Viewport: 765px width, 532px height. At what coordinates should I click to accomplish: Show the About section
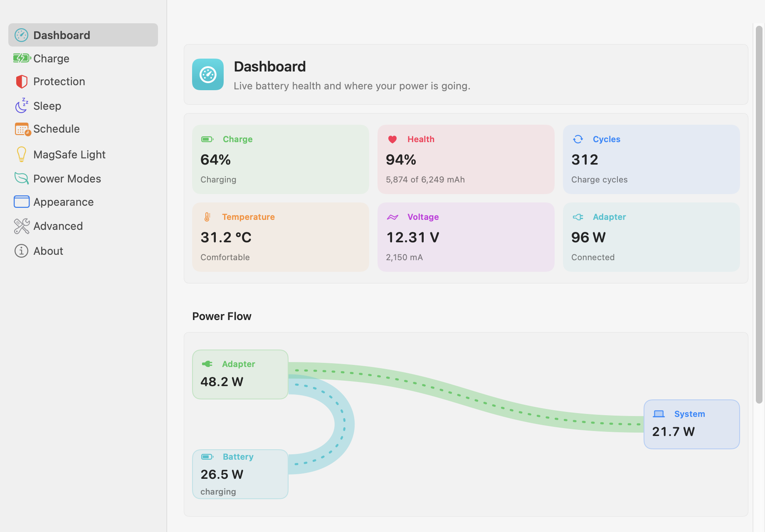pos(83,251)
